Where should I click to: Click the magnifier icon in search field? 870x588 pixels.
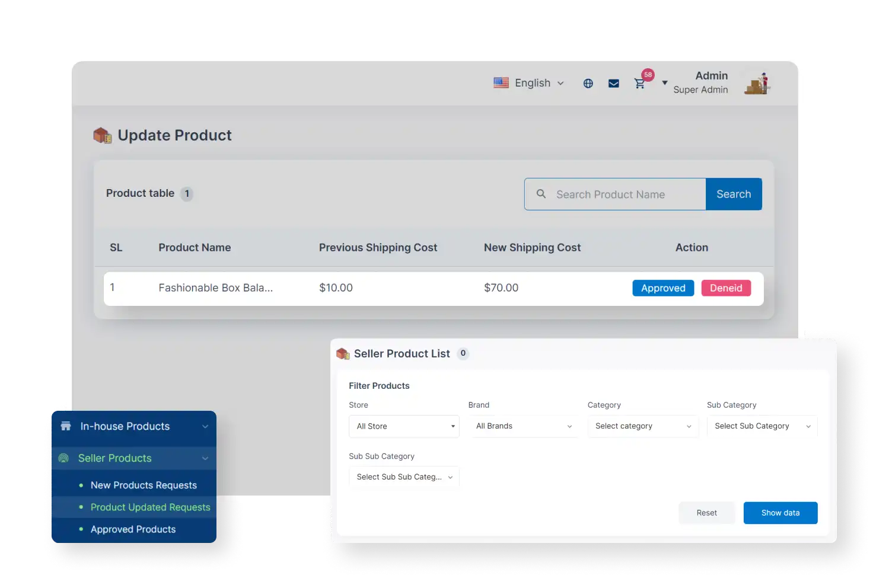[541, 194]
